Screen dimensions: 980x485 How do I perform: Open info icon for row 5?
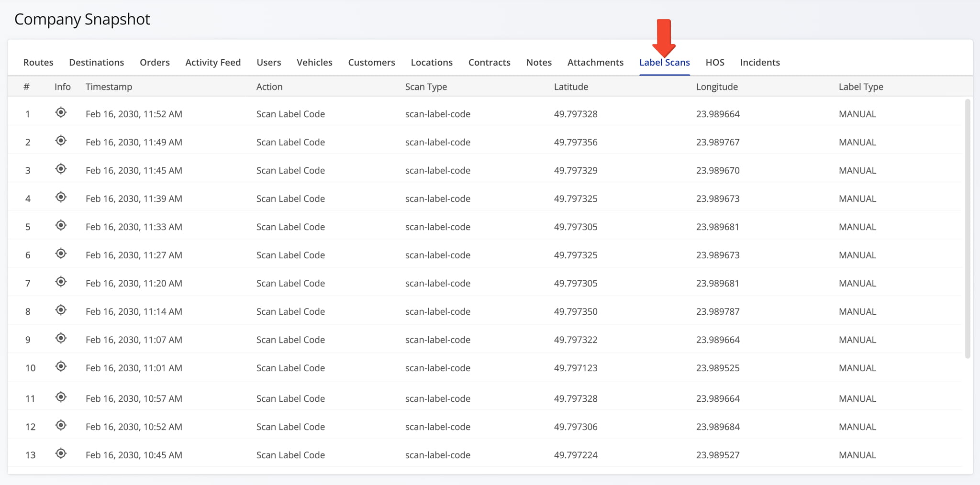click(61, 225)
